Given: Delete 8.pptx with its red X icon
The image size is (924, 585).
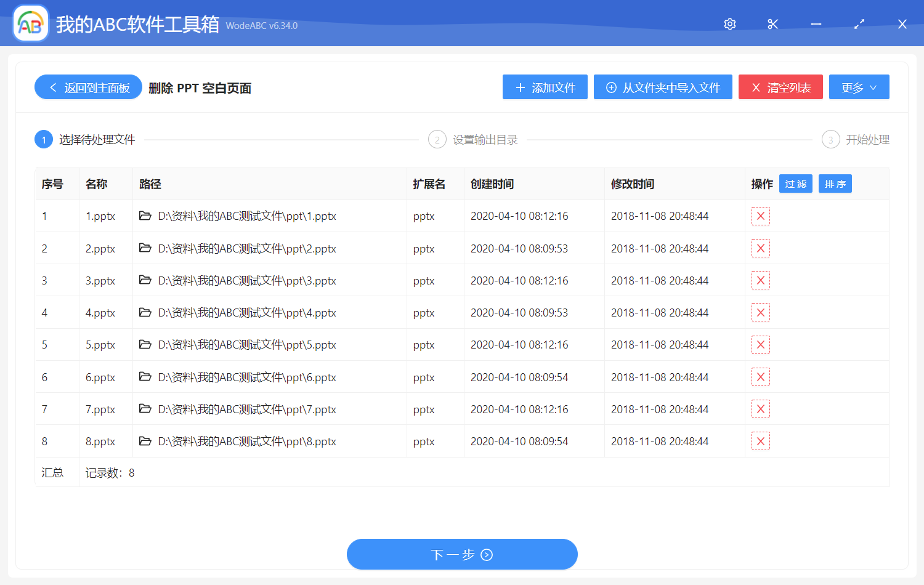Looking at the screenshot, I should coord(760,441).
